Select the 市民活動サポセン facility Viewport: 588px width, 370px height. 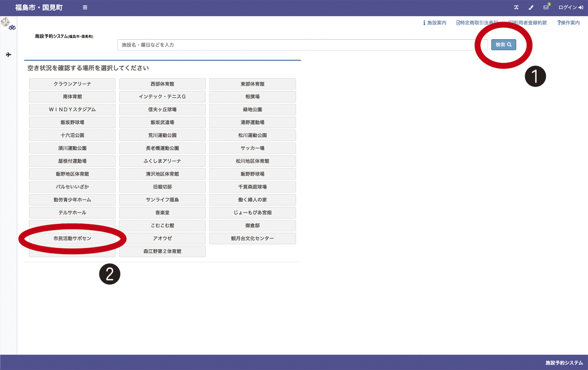tap(72, 238)
